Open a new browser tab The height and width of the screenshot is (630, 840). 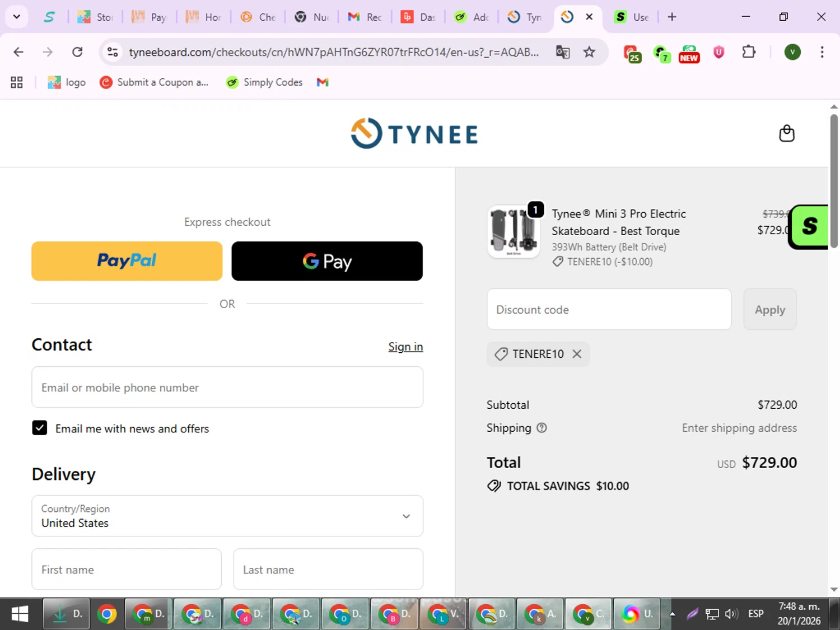coord(672,17)
